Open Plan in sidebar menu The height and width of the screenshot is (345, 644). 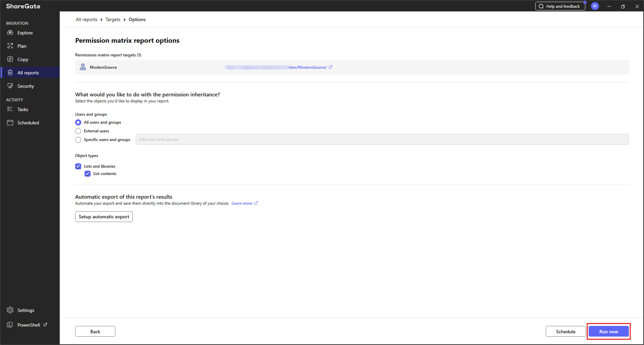pos(30,46)
